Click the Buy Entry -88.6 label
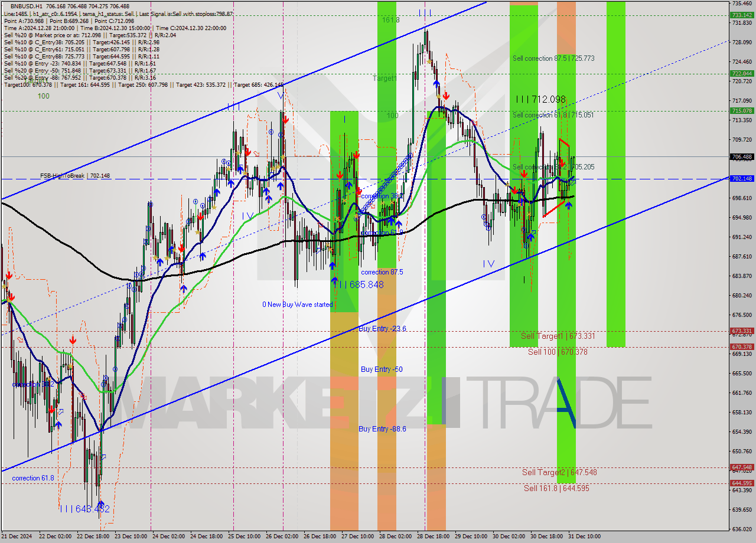This screenshot has width=756, height=543. tap(382, 429)
